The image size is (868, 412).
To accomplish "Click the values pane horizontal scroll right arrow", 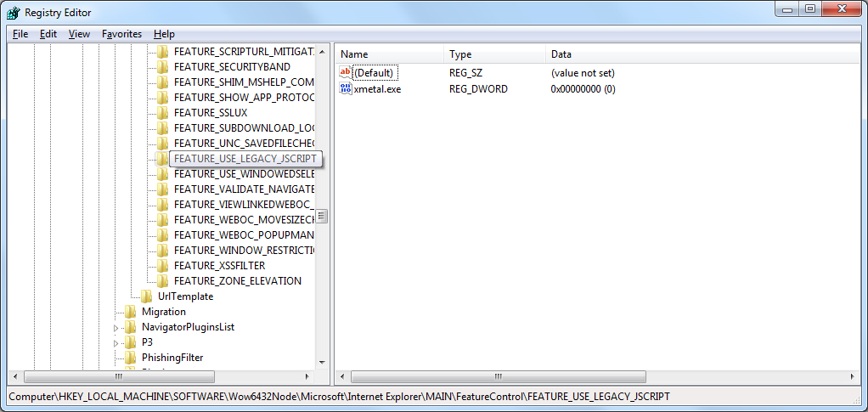I will (x=853, y=376).
